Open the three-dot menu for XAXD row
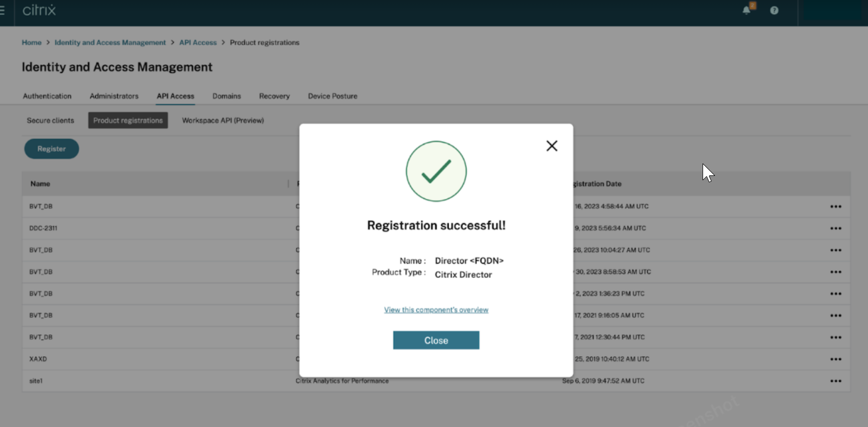The width and height of the screenshot is (868, 427). coord(836,359)
